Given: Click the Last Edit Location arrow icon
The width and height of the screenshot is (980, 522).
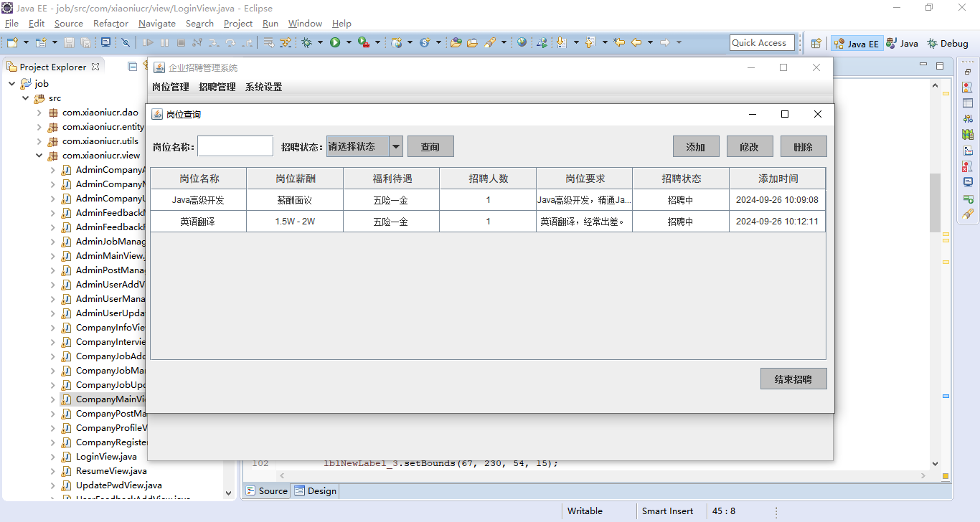Looking at the screenshot, I should 620,43.
